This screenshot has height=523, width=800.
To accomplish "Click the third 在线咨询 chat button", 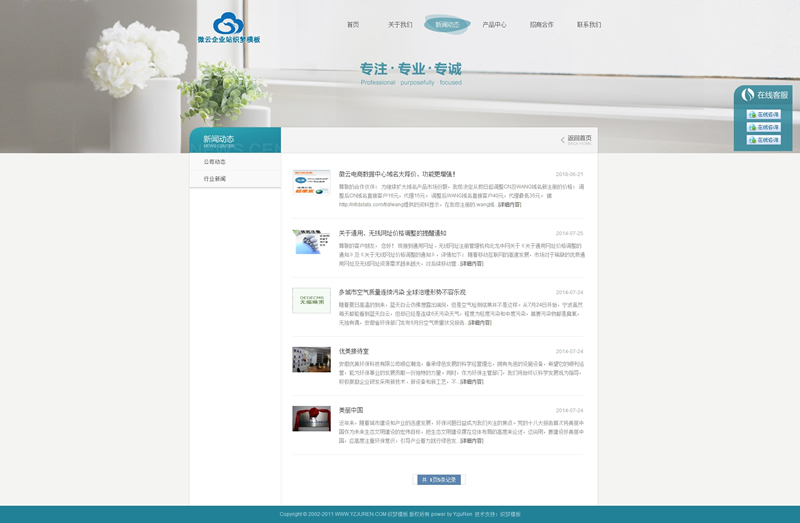I will coord(764,140).
